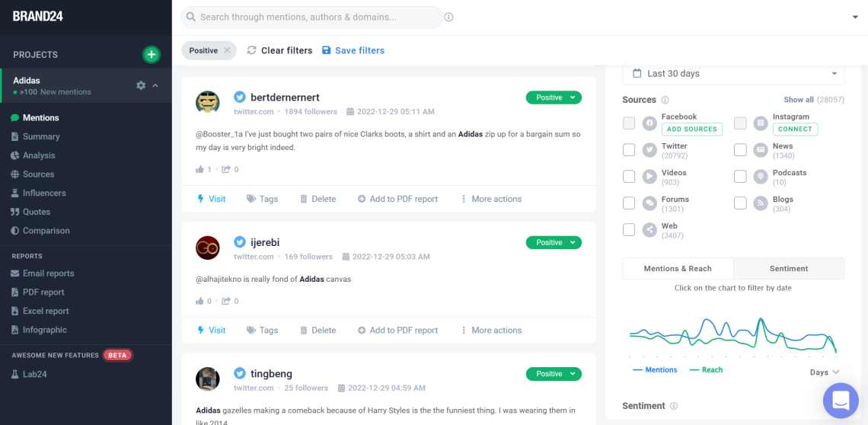Change sentiment dropdown for tingbeng mention
Viewport: 868px width, 425px height.
click(554, 374)
